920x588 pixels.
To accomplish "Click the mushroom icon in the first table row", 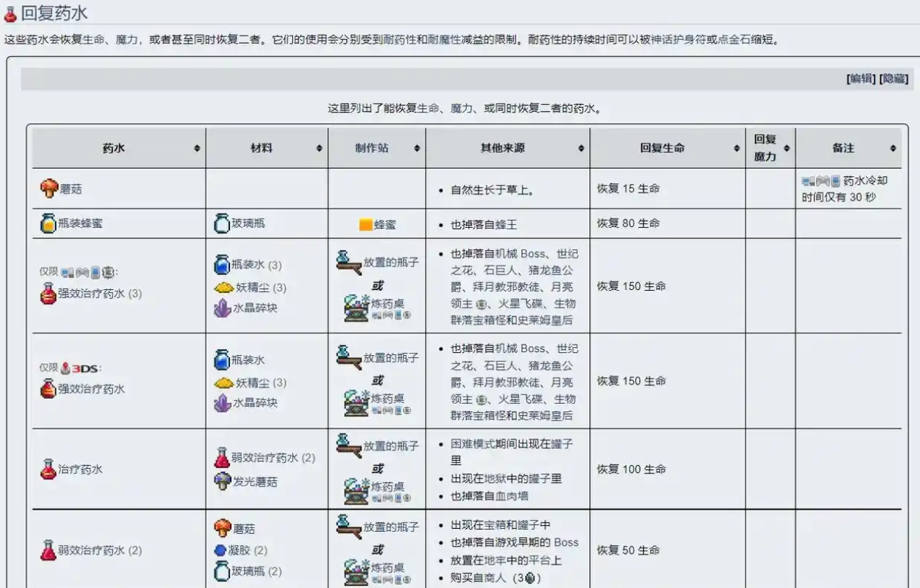I will tap(49, 189).
